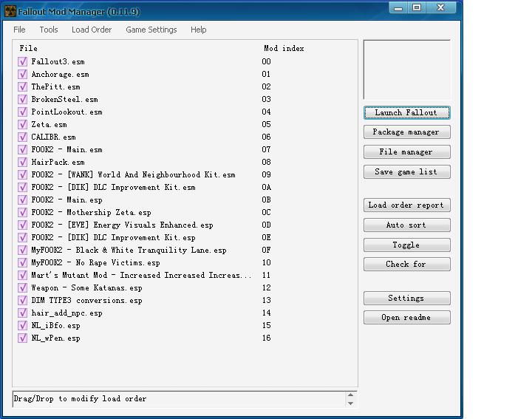Viewport: 532px width, 419px height.
Task: Click the Check for button
Action: pos(407,265)
